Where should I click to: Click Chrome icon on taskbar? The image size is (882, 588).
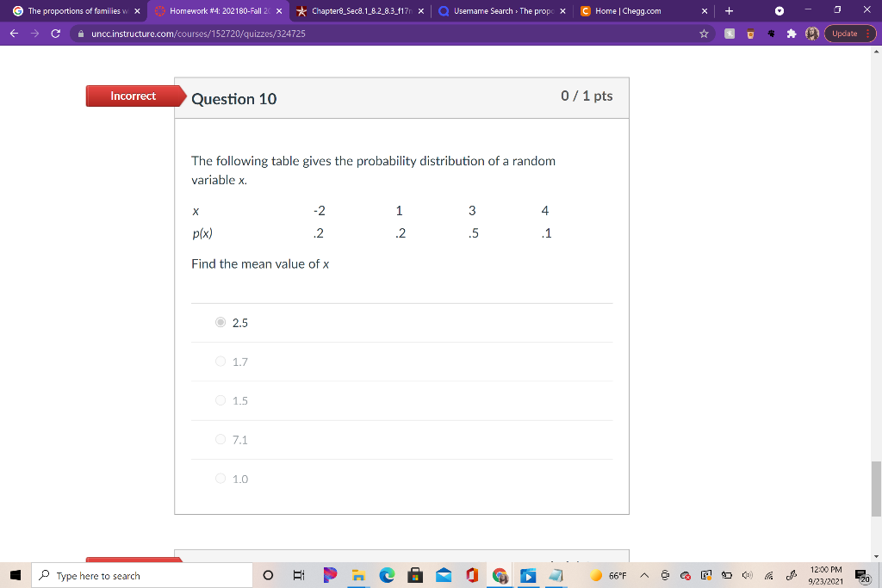[500, 575]
